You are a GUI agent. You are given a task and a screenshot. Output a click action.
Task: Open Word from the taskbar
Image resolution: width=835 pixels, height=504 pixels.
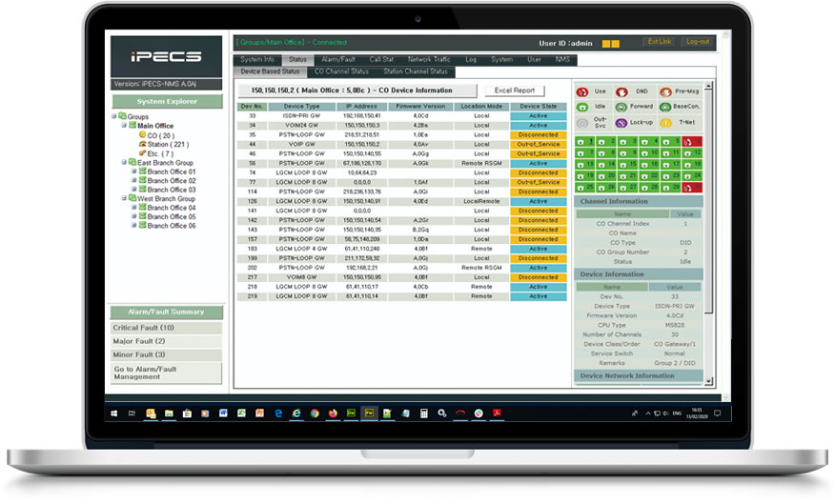pos(223,413)
